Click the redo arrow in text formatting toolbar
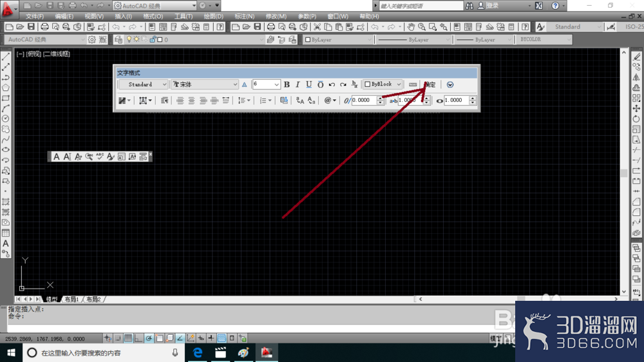 pos(343,84)
